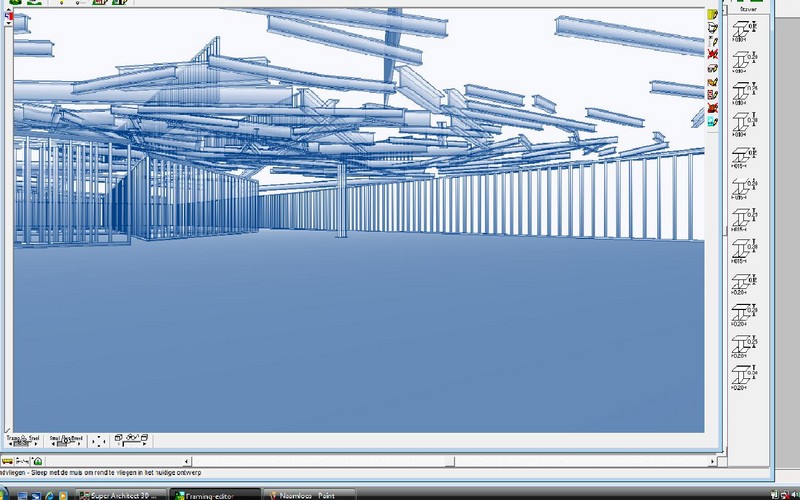Image resolution: width=800 pixels, height=500 pixels.
Task: Launch Internet Explorer from quick launch
Action: pyautogui.click(x=50, y=495)
